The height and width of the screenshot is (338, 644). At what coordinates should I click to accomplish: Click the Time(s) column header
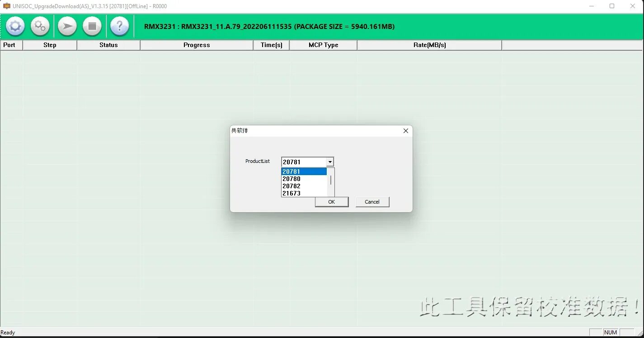click(271, 45)
